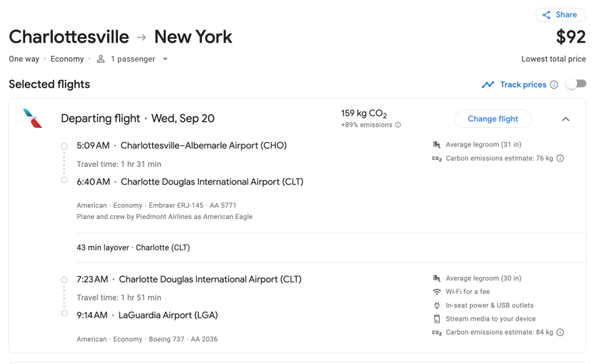Click the Selected flights heading
Image resolution: width=598 pixels, height=364 pixels.
[x=49, y=84]
